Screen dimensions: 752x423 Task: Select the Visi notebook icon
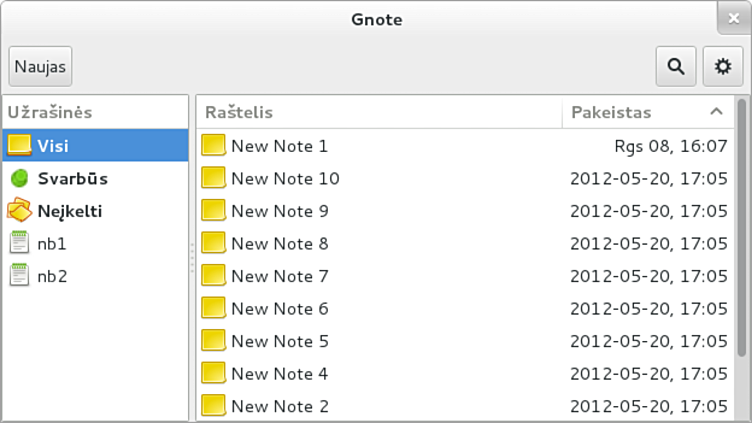coord(19,146)
